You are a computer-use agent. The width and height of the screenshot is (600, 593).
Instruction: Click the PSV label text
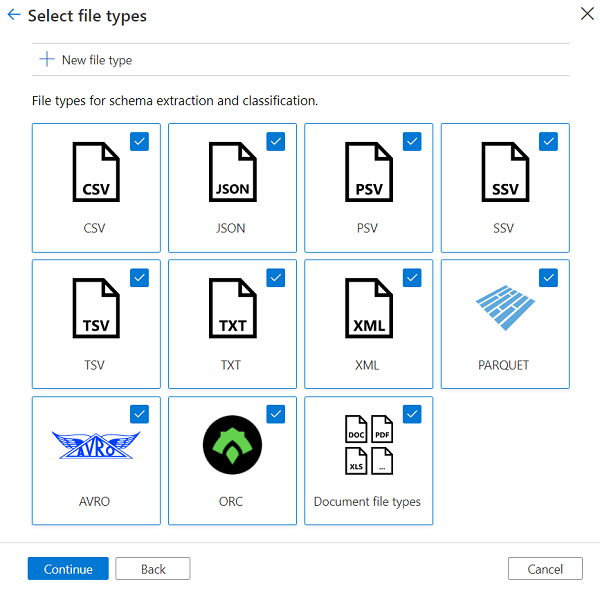coord(367,228)
